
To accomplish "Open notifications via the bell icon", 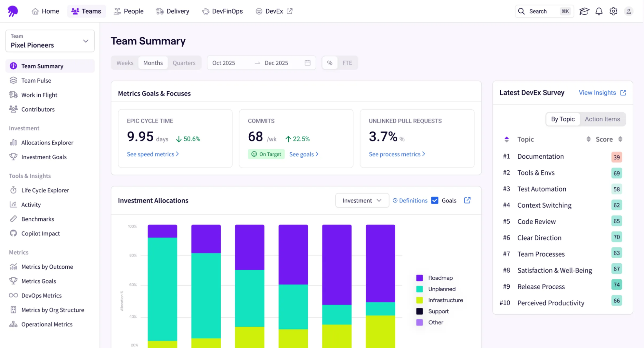I will click(599, 11).
